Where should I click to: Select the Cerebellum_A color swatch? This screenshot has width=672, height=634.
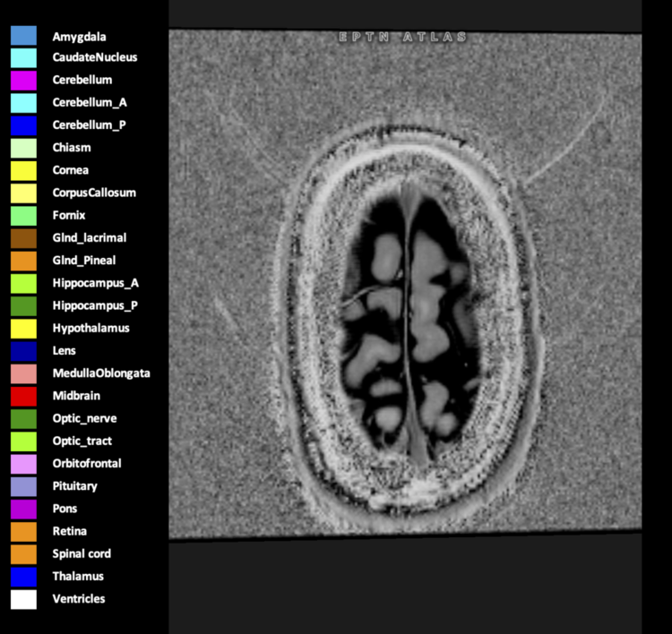(23, 103)
